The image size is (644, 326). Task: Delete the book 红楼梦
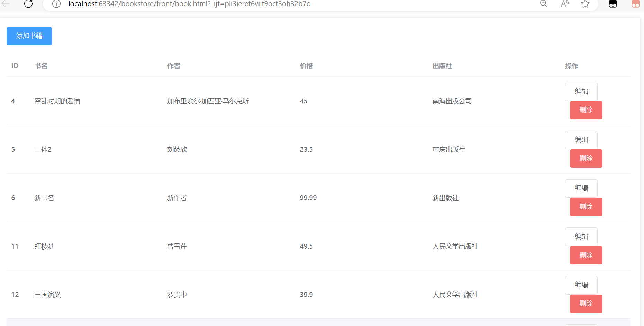pos(586,255)
